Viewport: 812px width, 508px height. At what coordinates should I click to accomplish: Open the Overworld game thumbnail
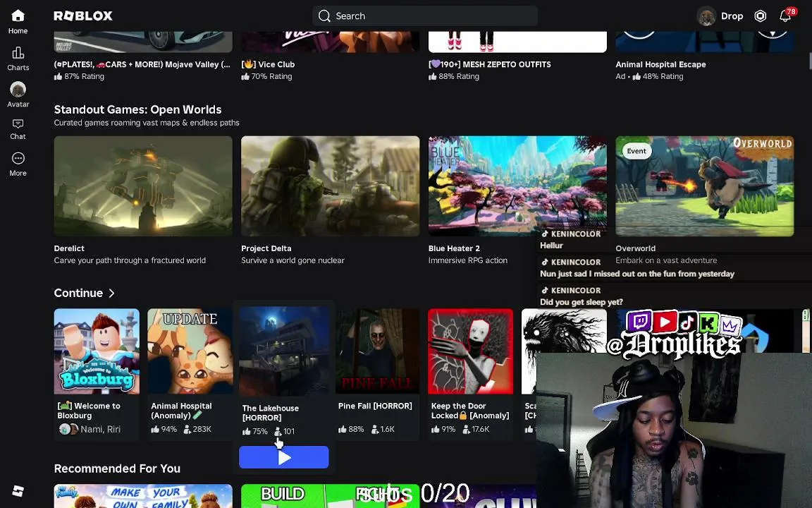(704, 186)
